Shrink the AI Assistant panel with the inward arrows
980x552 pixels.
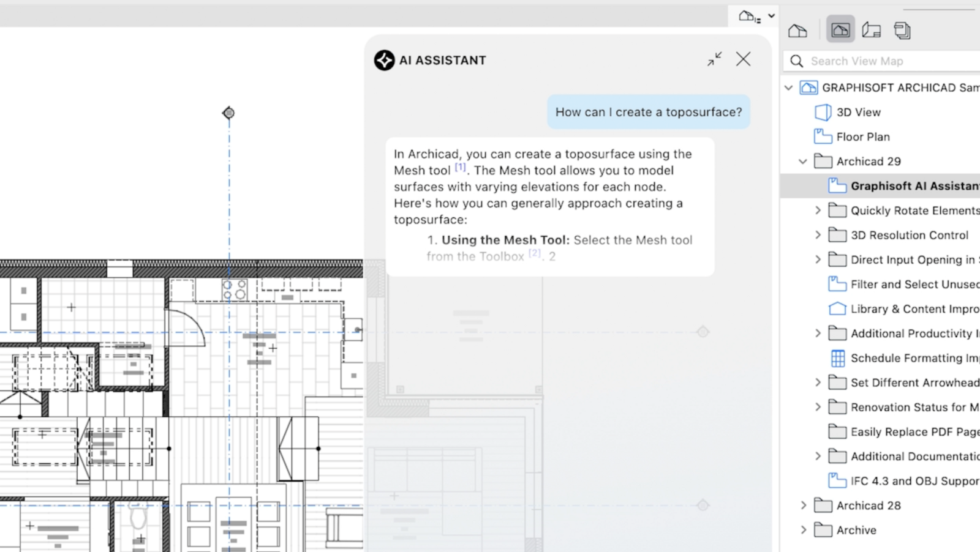click(x=715, y=59)
